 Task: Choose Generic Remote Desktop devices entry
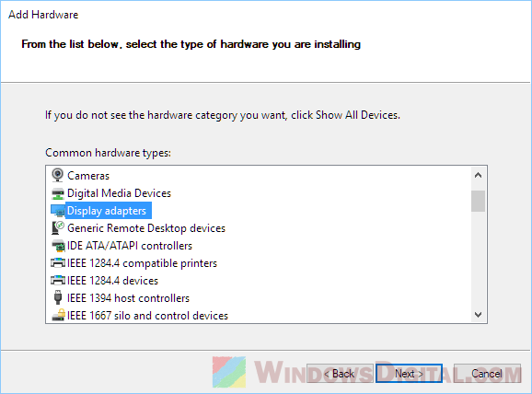click(146, 228)
